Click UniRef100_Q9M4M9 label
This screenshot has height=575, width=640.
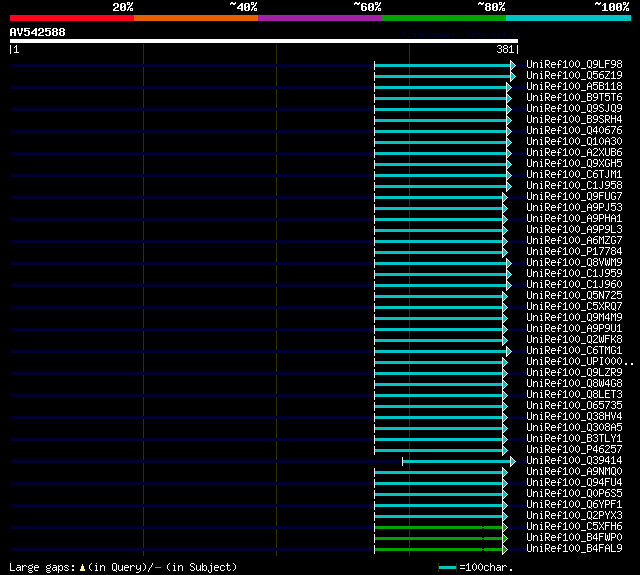coord(574,318)
